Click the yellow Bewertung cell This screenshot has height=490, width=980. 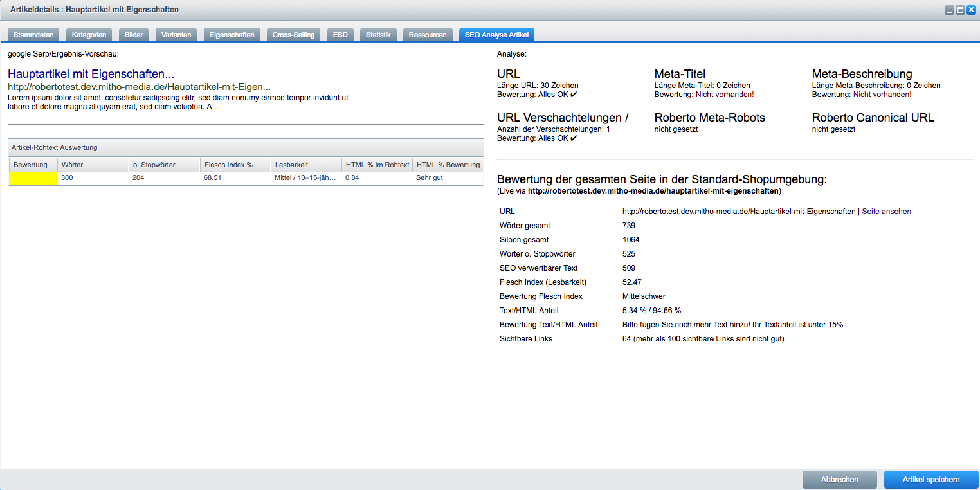(x=33, y=178)
